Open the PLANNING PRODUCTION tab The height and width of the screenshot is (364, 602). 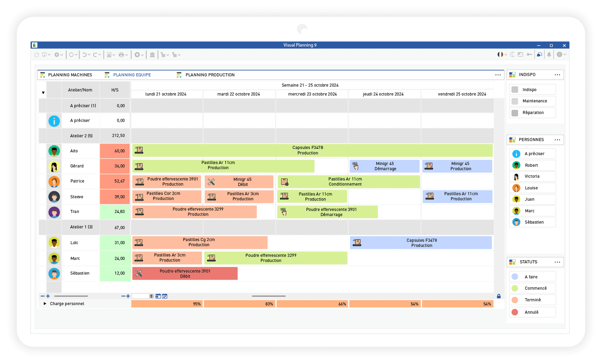pyautogui.click(x=210, y=75)
